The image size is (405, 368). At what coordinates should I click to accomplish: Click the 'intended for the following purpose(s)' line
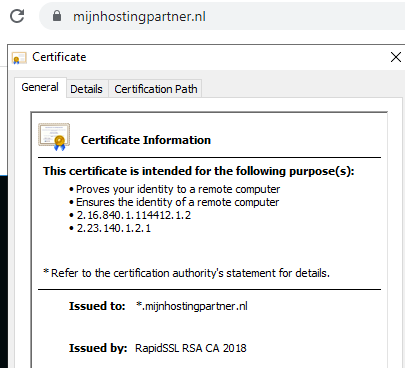[199, 171]
